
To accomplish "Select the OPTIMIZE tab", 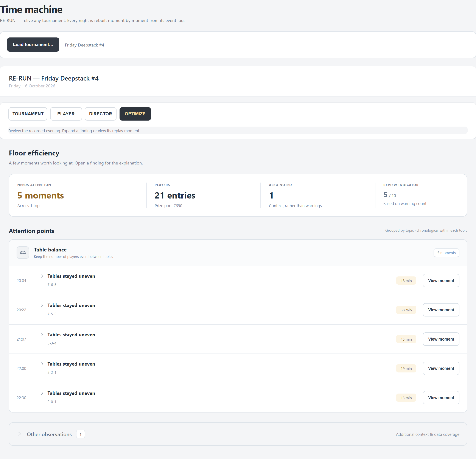I will coord(135,114).
